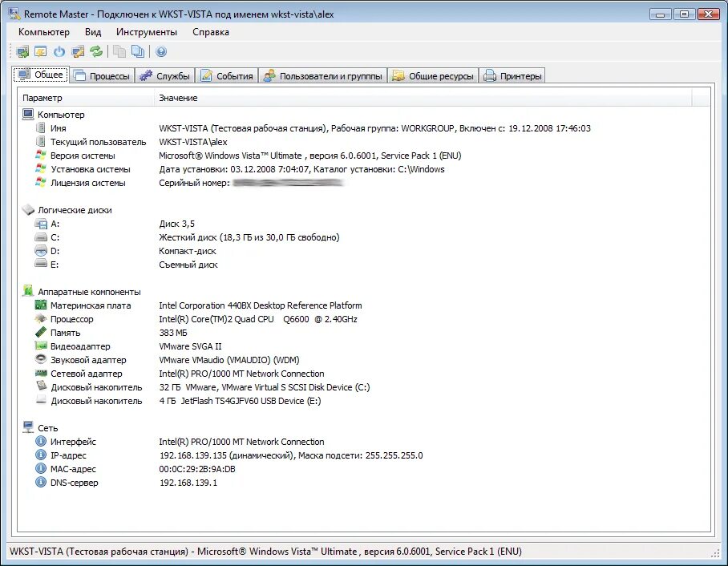Click the network computer icon beside Сеть
Screen dimensions: 728x566
(x=28, y=427)
